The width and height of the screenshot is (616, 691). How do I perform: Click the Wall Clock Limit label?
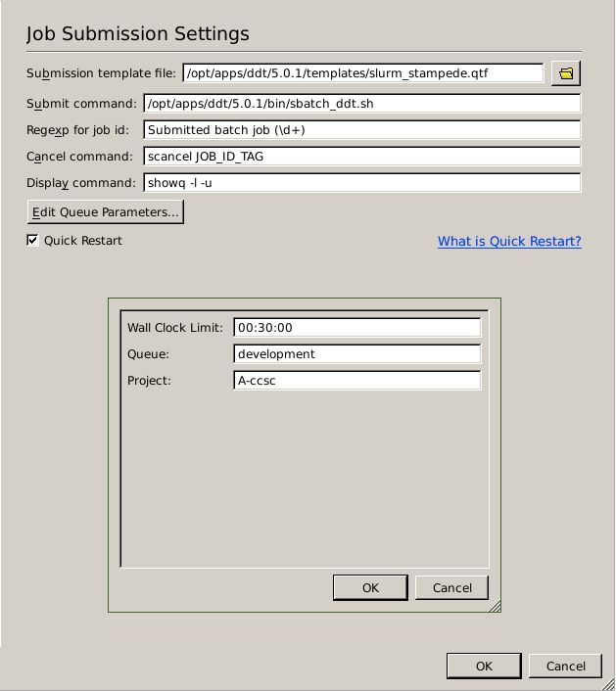click(175, 328)
